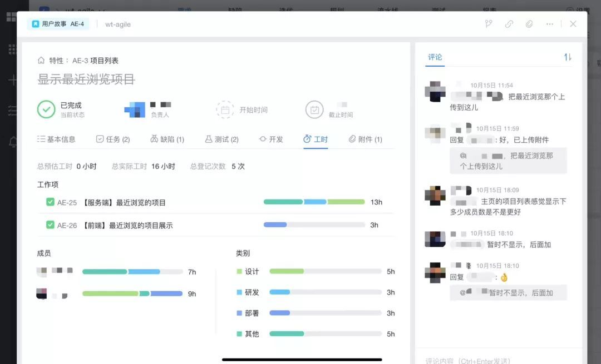Toggle the comment sort order icon
Image resolution: width=601 pixels, height=364 pixels.
point(568,57)
